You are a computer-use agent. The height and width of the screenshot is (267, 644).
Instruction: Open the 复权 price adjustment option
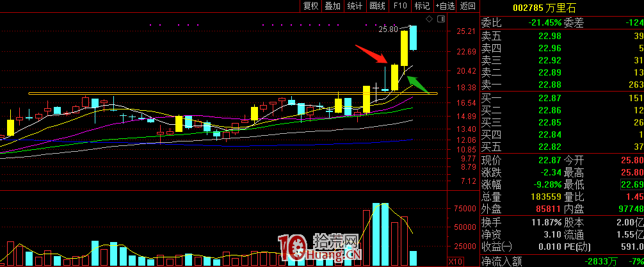click(x=310, y=6)
